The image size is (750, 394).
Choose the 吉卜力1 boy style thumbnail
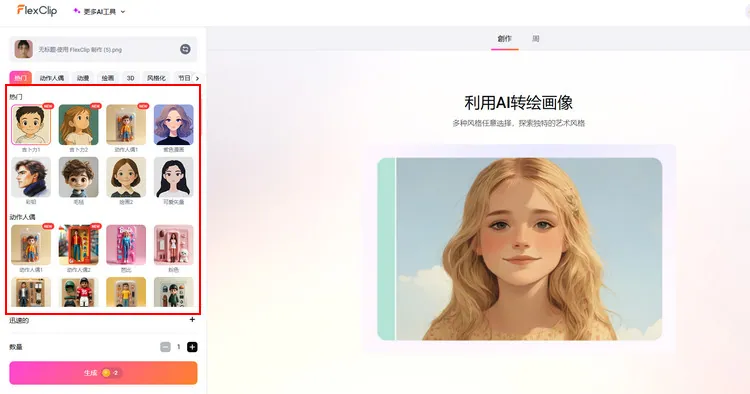coord(31,125)
